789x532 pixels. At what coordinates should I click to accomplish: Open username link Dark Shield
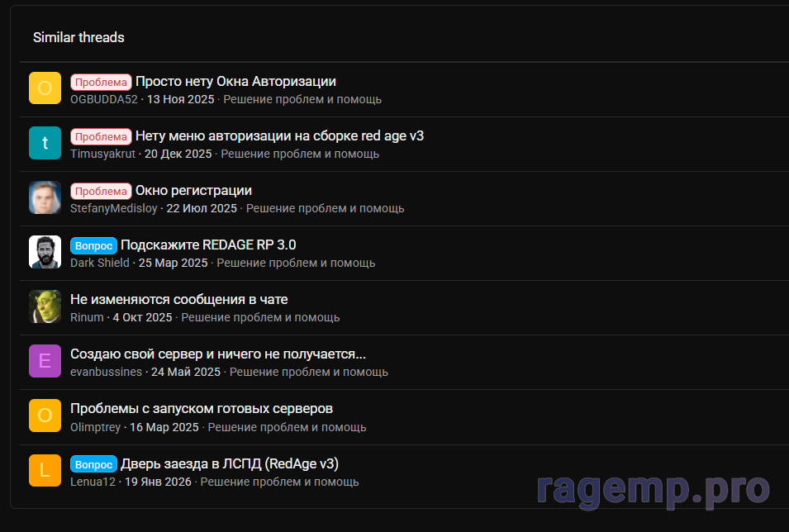pyautogui.click(x=100, y=263)
